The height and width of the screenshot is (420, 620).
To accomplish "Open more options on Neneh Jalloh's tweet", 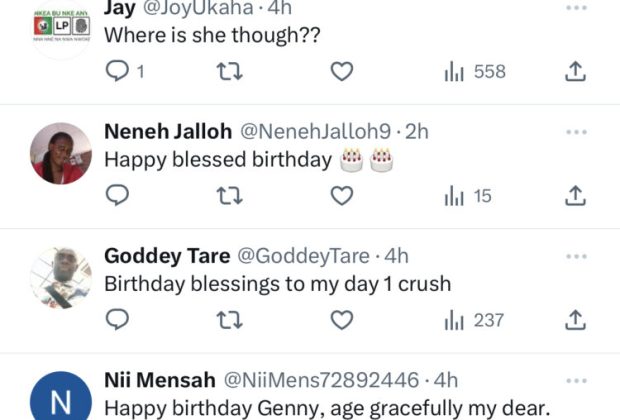I will click(576, 132).
